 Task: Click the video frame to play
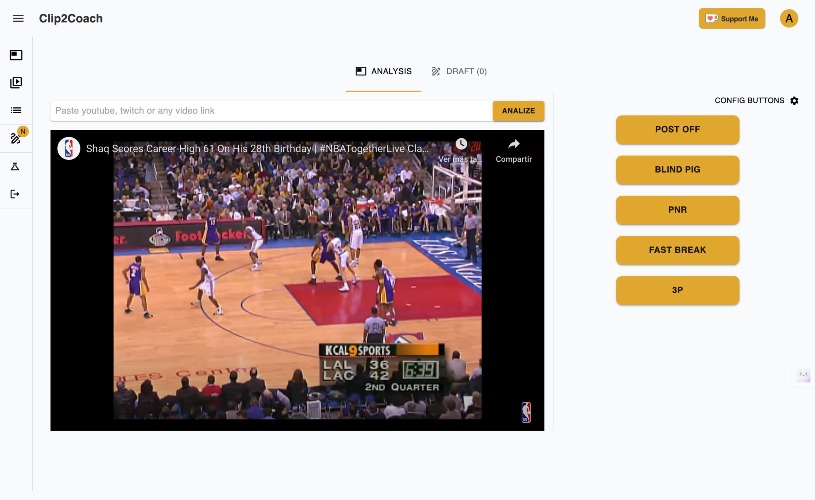click(297, 280)
